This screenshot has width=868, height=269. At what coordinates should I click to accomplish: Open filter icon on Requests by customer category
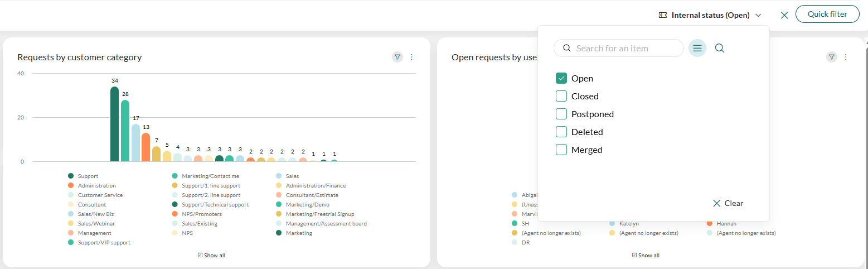(x=397, y=57)
